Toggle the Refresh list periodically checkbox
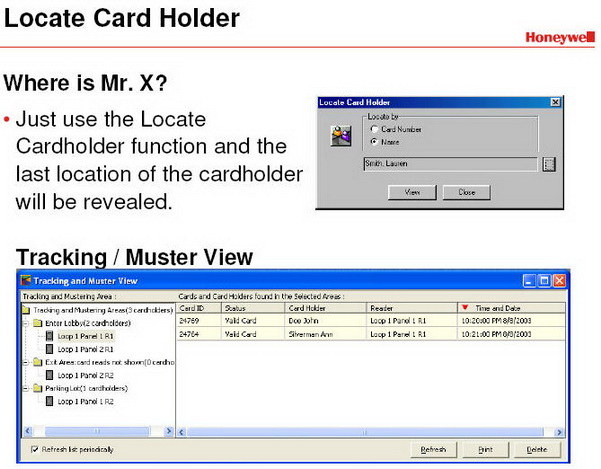This screenshot has height=469, width=601. click(34, 449)
